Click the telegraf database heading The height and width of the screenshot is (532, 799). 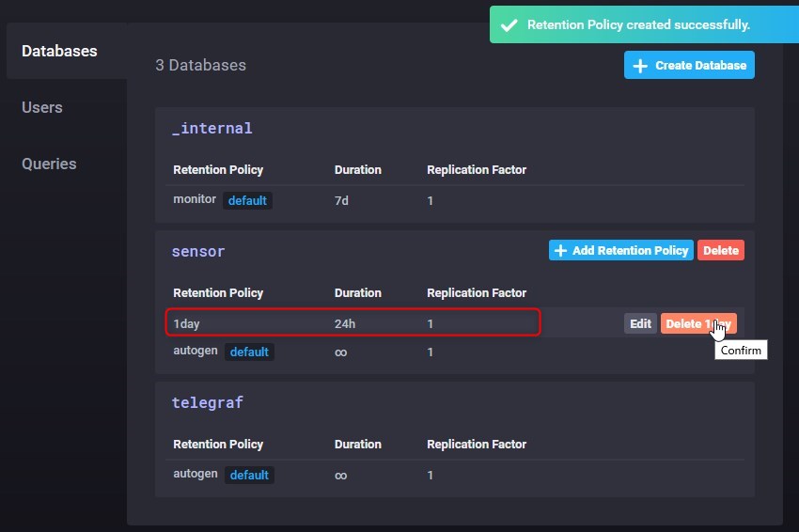[207, 402]
